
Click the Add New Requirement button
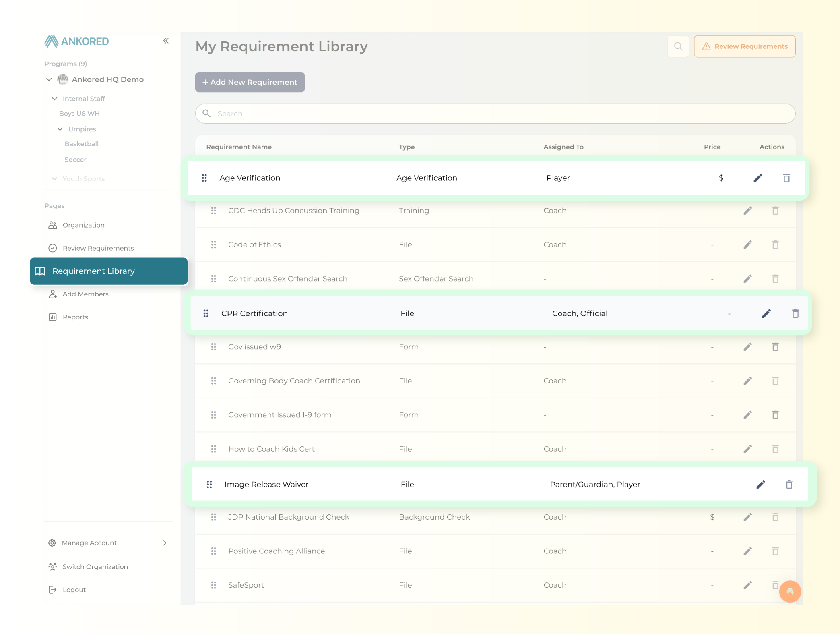coord(250,82)
